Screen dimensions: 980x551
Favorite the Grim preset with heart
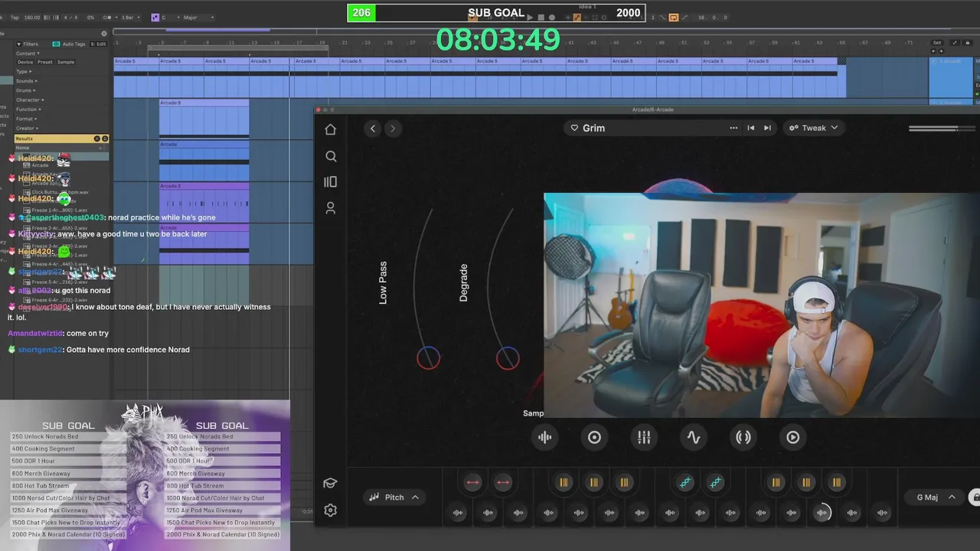tap(574, 128)
